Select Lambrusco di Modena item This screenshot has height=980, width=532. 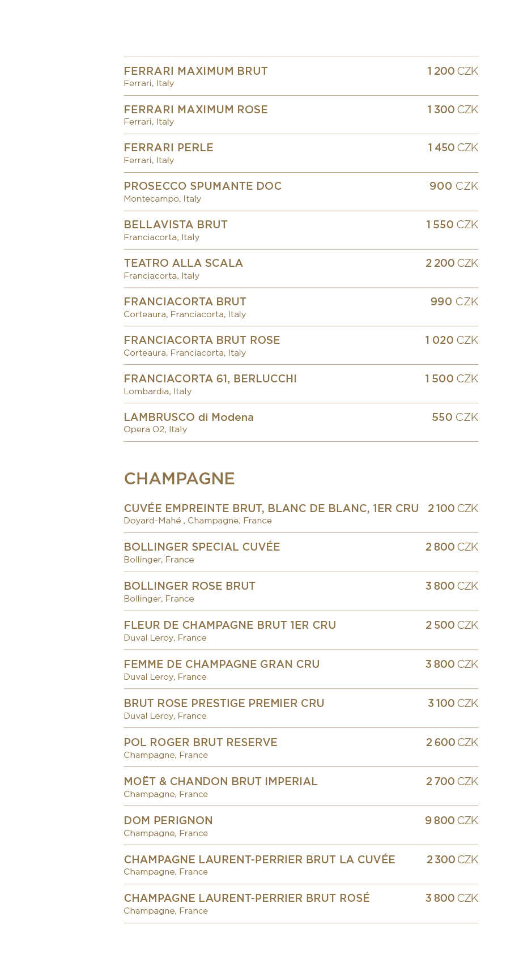click(301, 423)
